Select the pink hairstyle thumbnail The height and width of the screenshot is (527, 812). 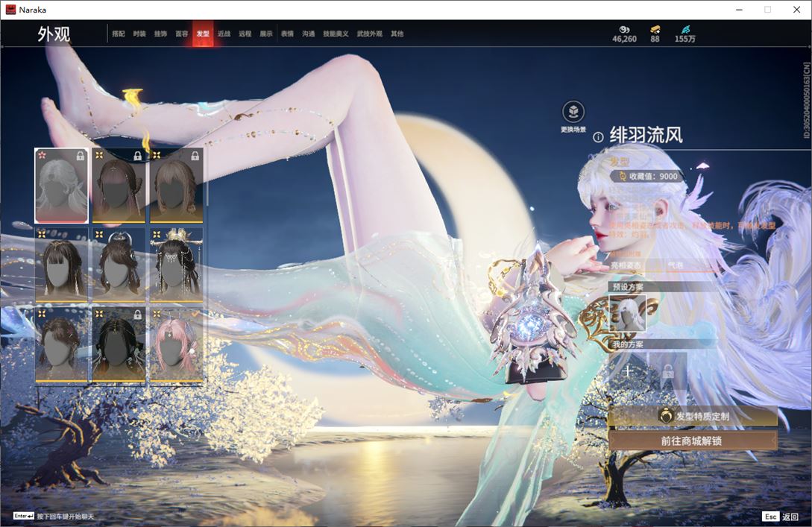(176, 344)
